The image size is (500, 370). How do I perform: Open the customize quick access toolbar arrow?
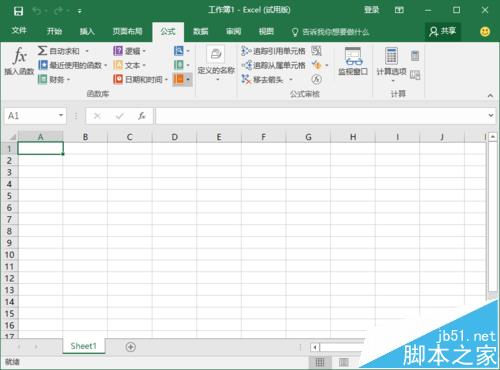(80, 11)
